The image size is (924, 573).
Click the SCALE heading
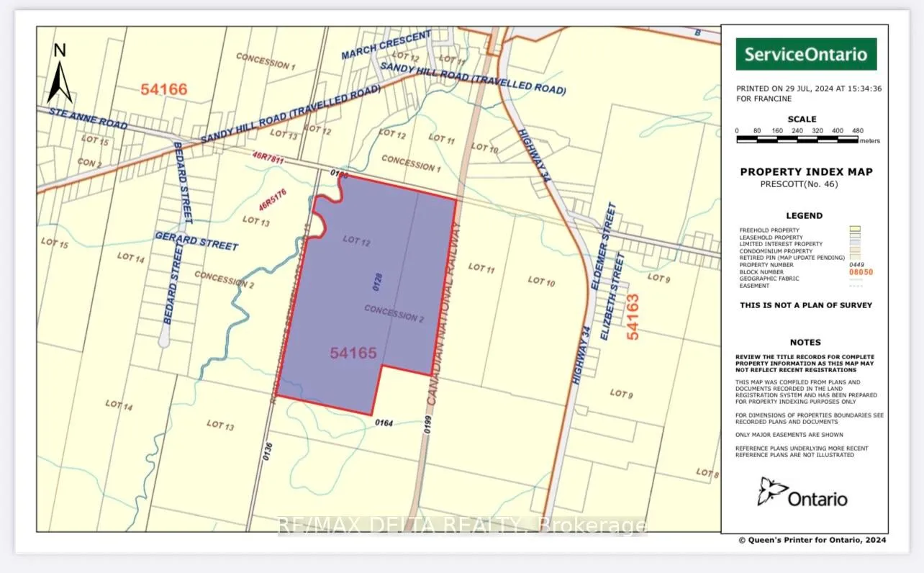tap(802, 119)
